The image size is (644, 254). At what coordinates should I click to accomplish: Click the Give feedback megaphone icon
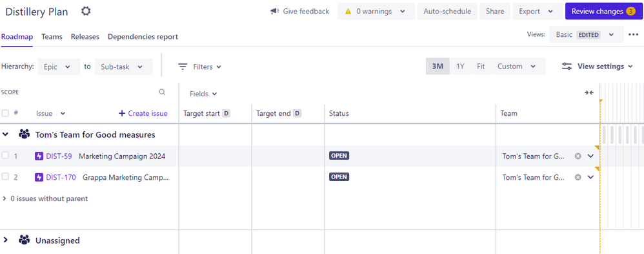click(274, 11)
